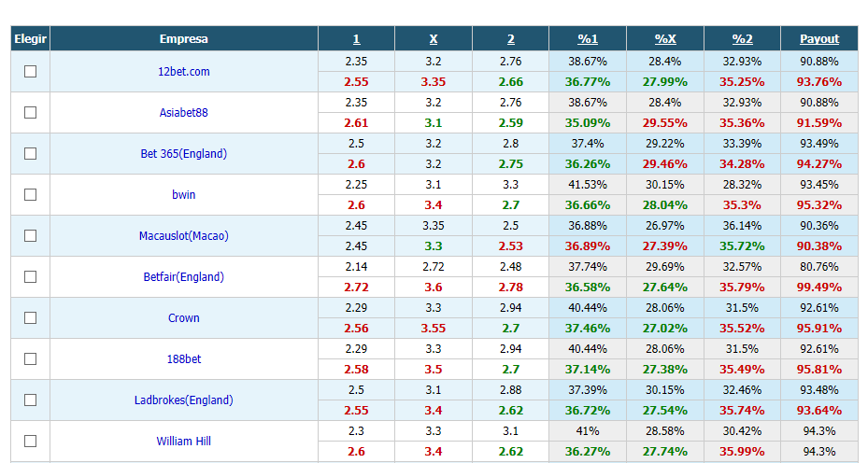The width and height of the screenshot is (868, 463).
Task: Click Ladbrokes current payout 93.64%
Action: coord(819,411)
